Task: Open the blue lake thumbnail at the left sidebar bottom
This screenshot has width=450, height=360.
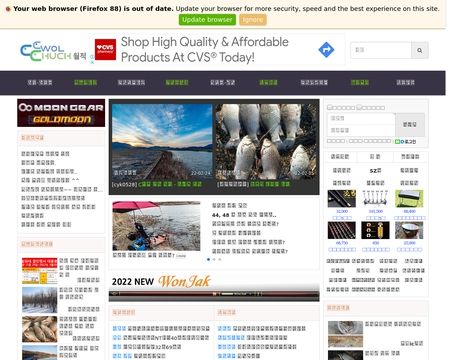Action: coord(40,353)
